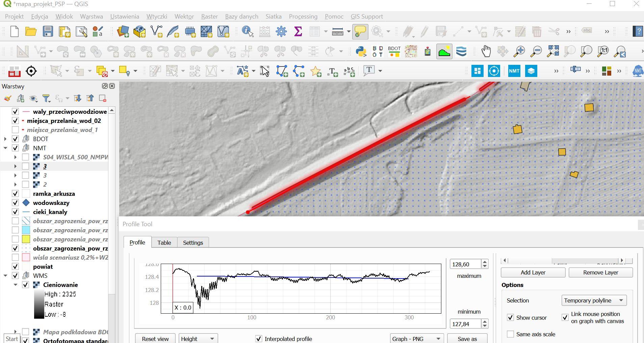Image resolution: width=644 pixels, height=343 pixels.
Task: Open the Wtyczki menu
Action: coord(157,17)
